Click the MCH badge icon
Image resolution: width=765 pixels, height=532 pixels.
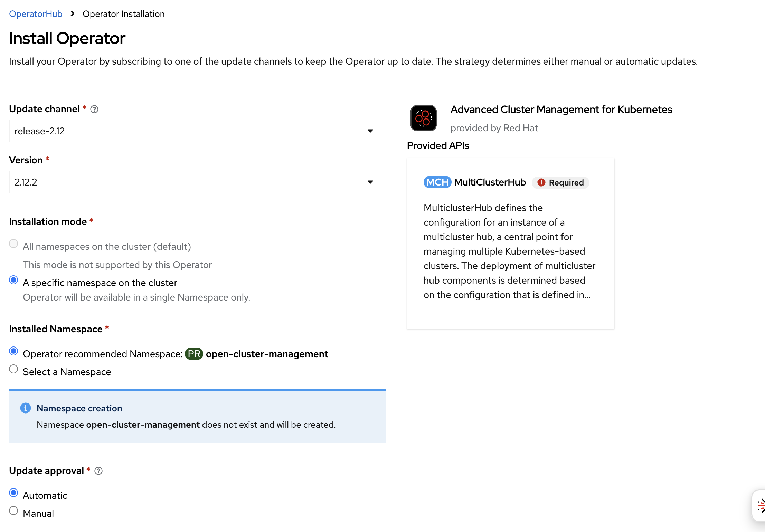point(437,182)
